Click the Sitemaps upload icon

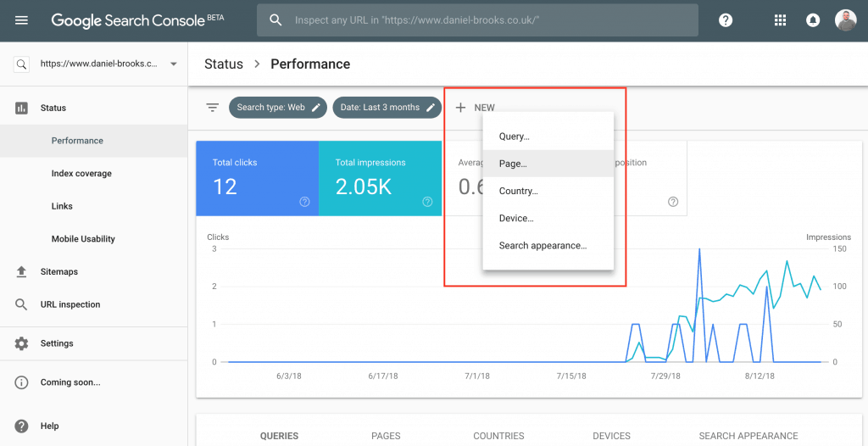(21, 271)
